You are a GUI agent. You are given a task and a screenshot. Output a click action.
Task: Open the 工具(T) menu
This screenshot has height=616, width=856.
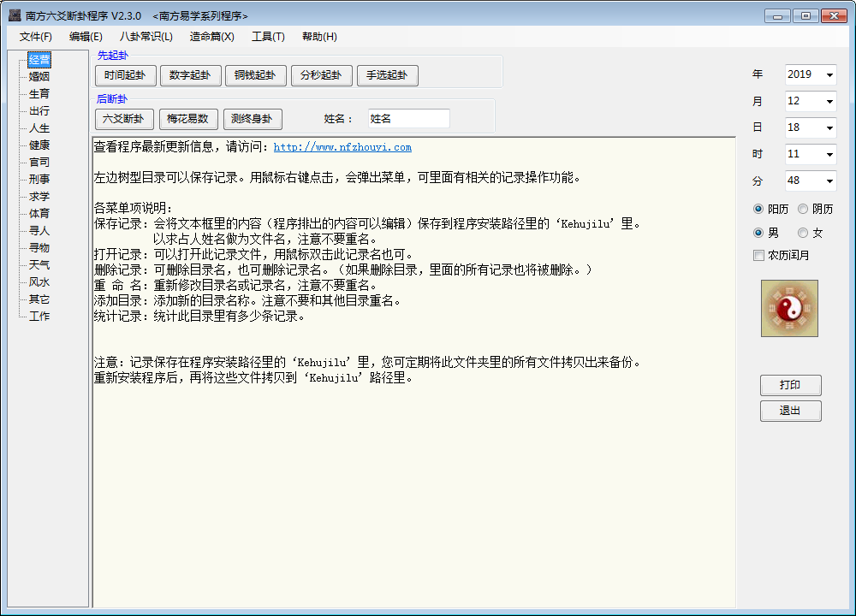268,37
